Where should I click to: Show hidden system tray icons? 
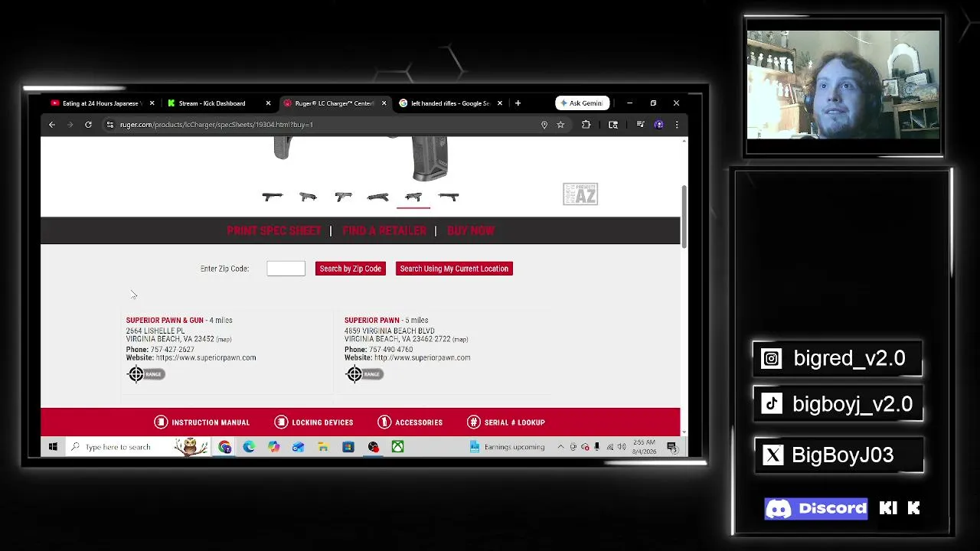click(560, 447)
